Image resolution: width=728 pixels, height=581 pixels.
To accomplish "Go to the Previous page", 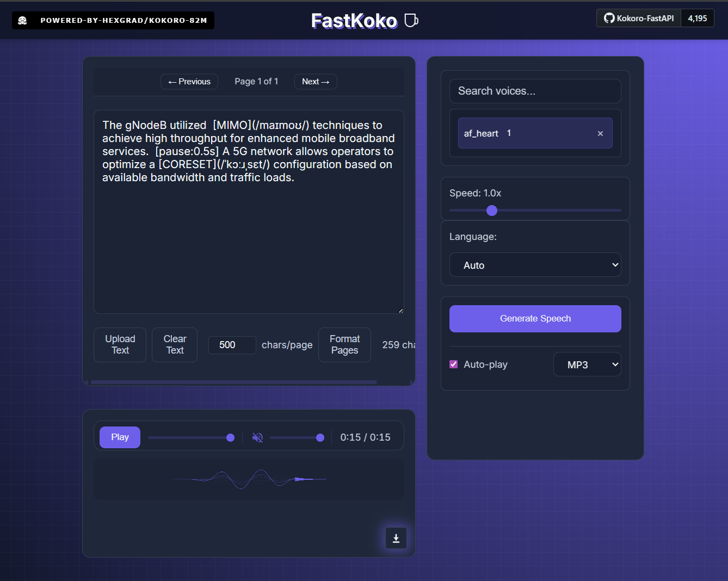I will pyautogui.click(x=189, y=81).
